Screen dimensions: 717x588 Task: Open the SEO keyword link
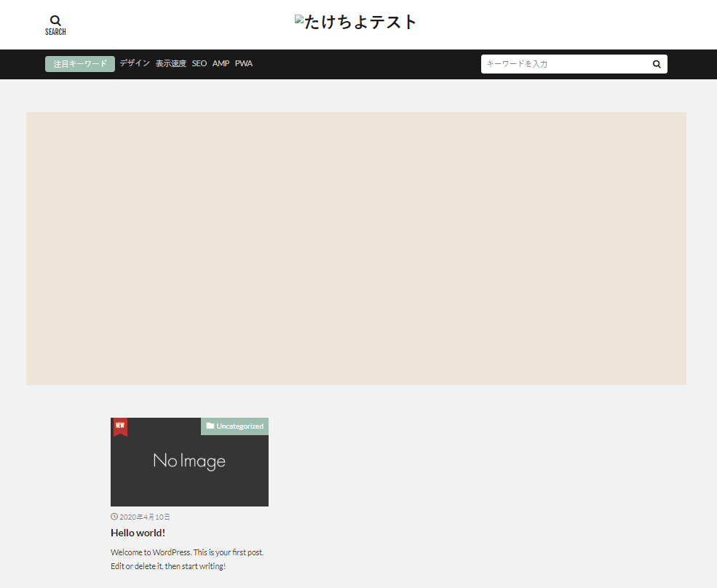(x=199, y=64)
